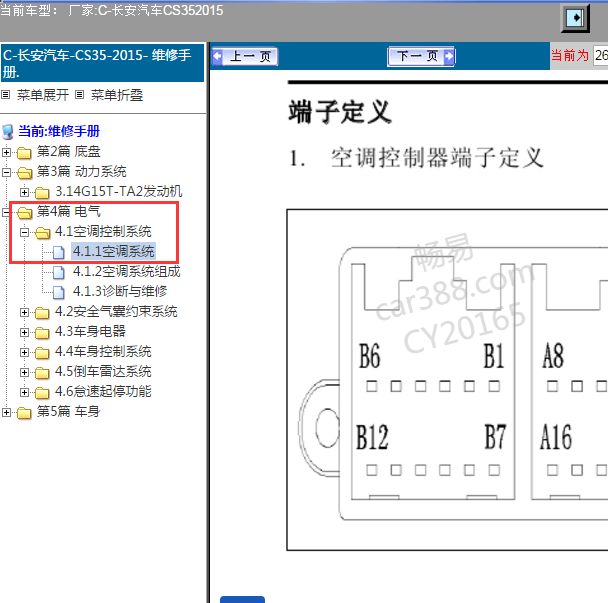Click 4.1空调控制系统 folder icon

42,233
